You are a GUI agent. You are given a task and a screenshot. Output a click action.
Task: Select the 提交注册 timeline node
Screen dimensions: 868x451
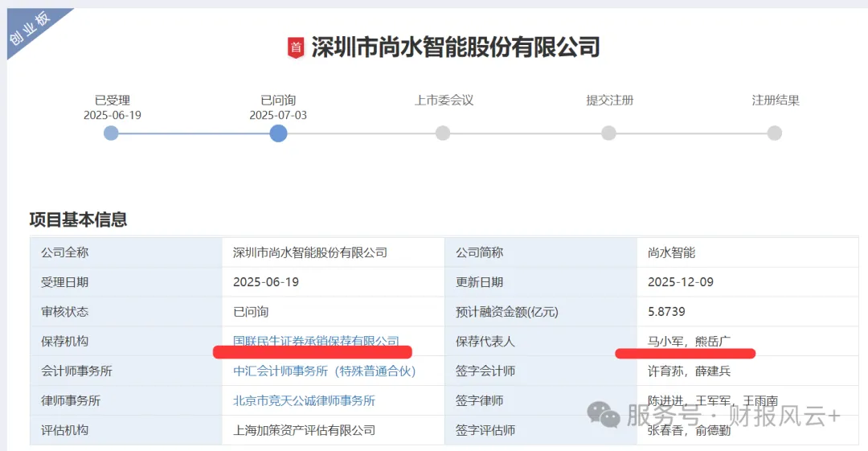pos(609,133)
